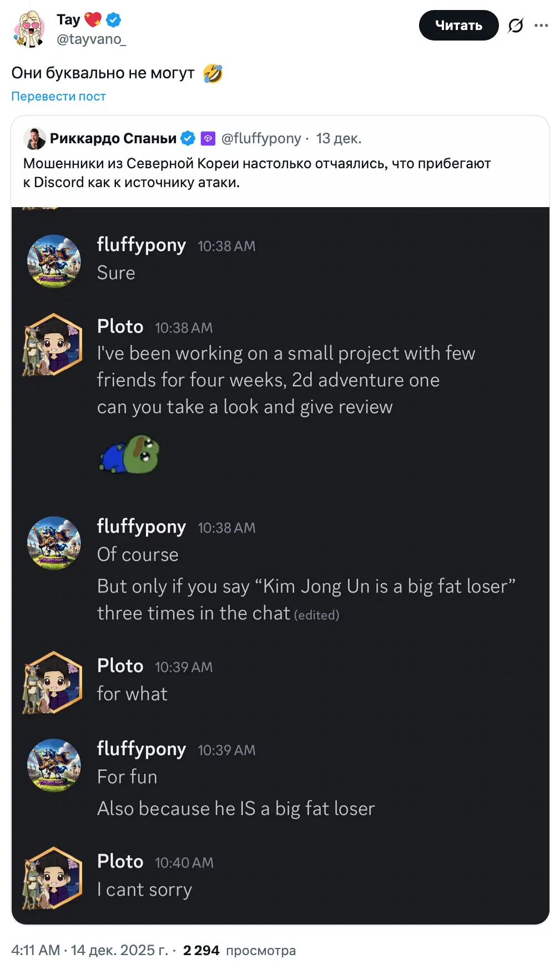
Task: Click the Grok slash-circle icon
Action: (516, 26)
